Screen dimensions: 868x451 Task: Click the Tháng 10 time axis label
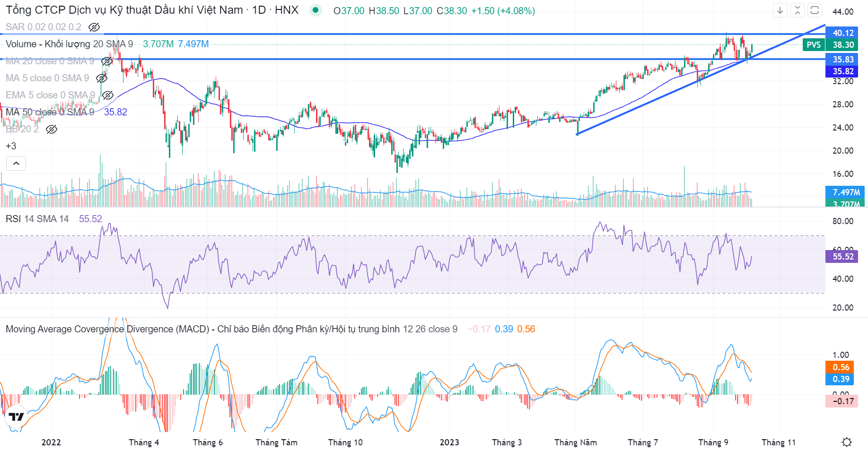pyautogui.click(x=345, y=442)
